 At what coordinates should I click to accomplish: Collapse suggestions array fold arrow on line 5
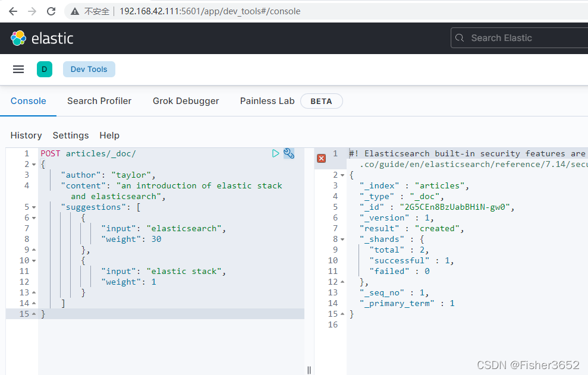(x=34, y=207)
